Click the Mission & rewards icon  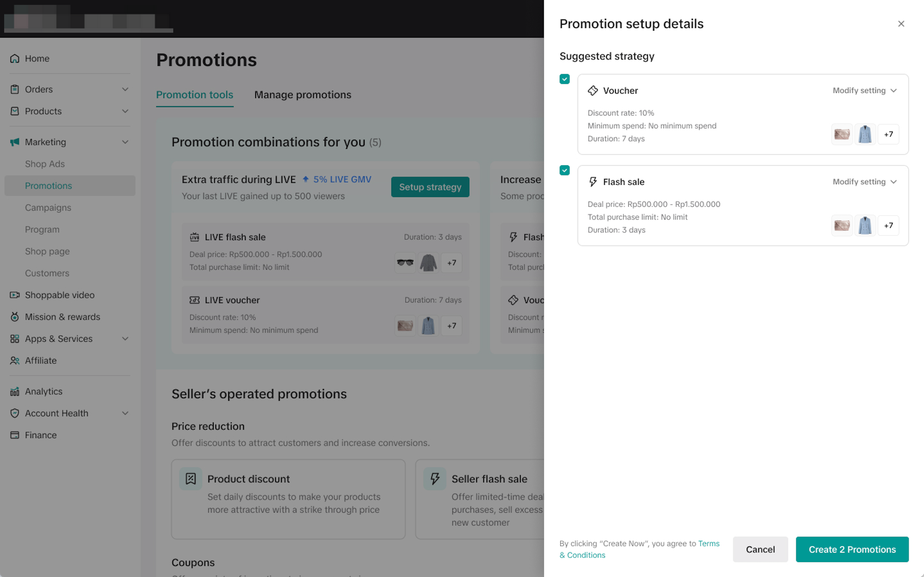(x=15, y=317)
